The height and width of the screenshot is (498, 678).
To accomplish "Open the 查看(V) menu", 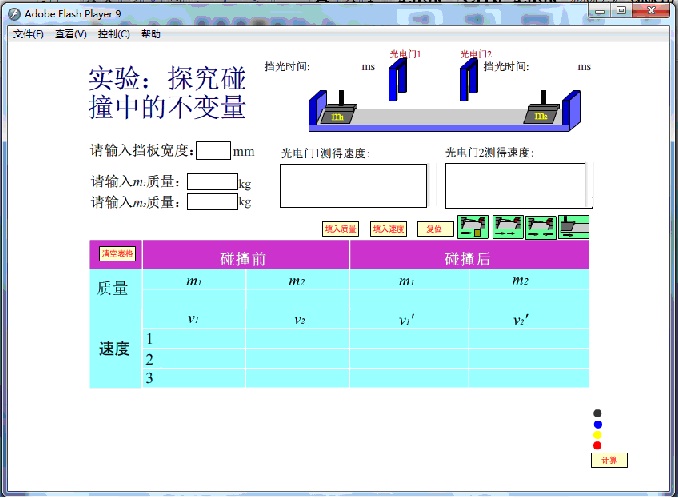I will [x=71, y=33].
